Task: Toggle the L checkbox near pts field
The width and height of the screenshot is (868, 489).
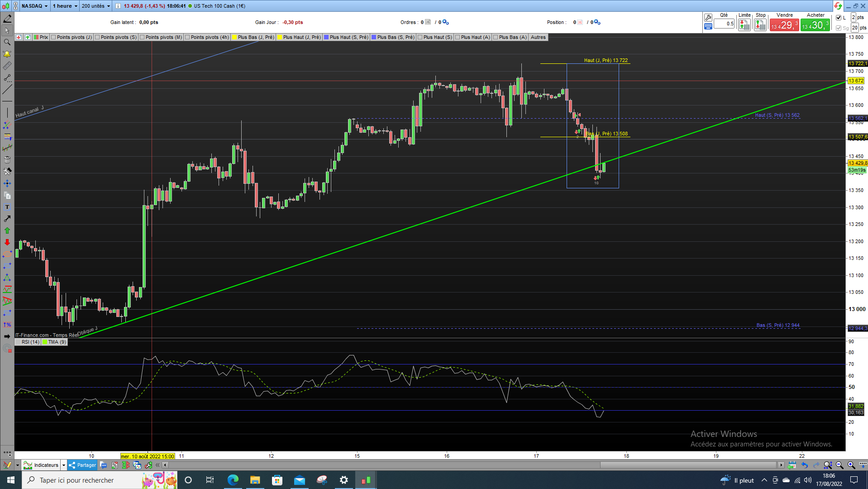Action: [x=839, y=18]
